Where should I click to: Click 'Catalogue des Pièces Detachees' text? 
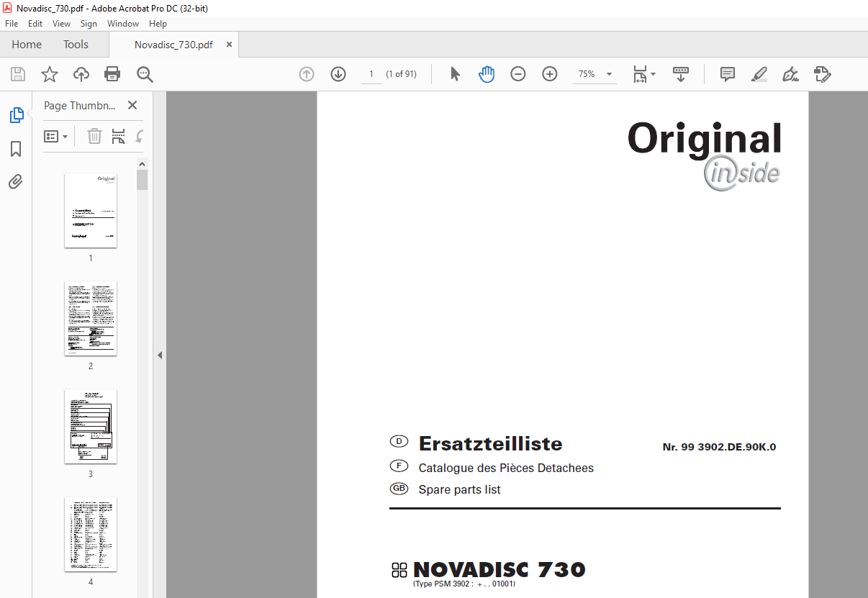506,468
